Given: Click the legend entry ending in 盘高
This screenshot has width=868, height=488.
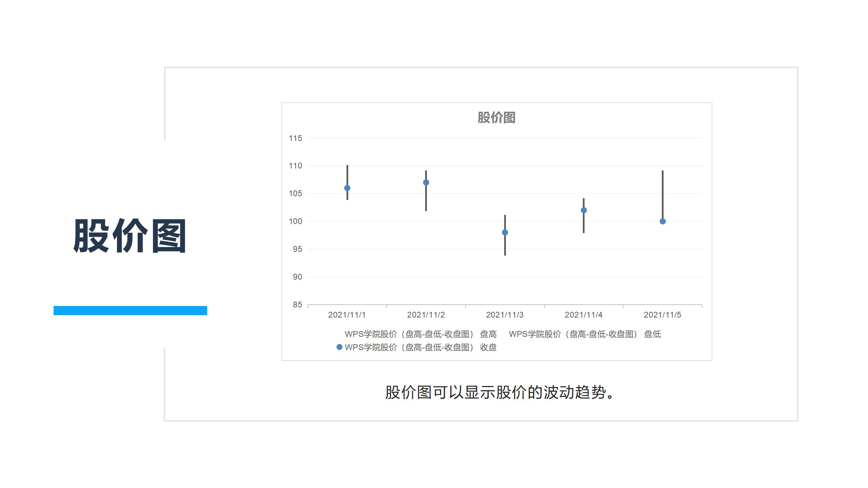Looking at the screenshot, I should coord(421,334).
